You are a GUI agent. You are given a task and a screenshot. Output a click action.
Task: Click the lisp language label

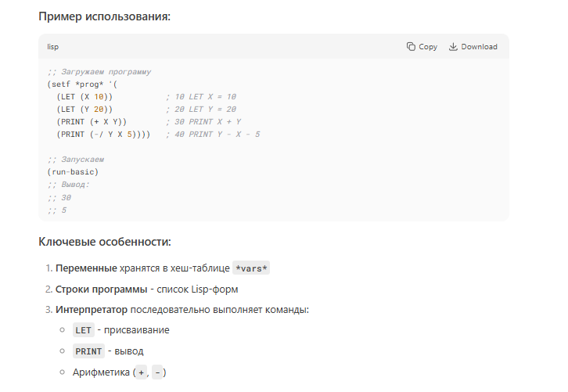point(53,47)
